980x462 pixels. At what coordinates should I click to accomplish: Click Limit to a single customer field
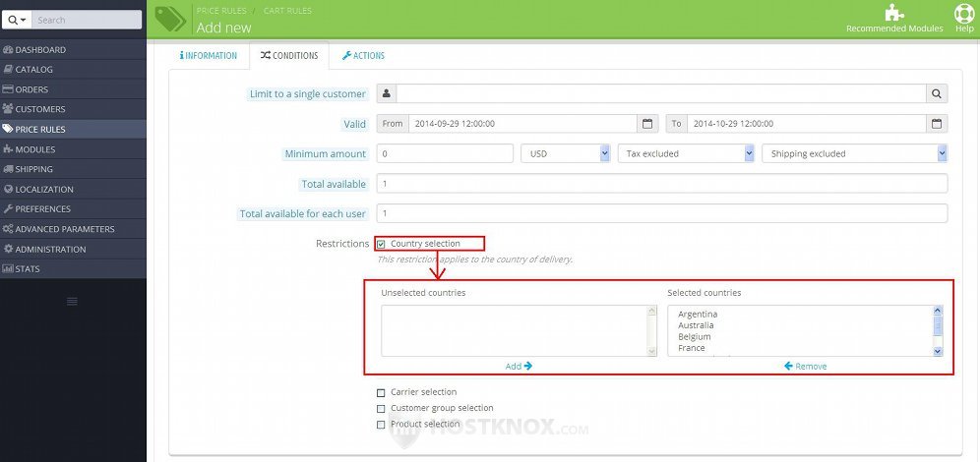click(x=660, y=93)
